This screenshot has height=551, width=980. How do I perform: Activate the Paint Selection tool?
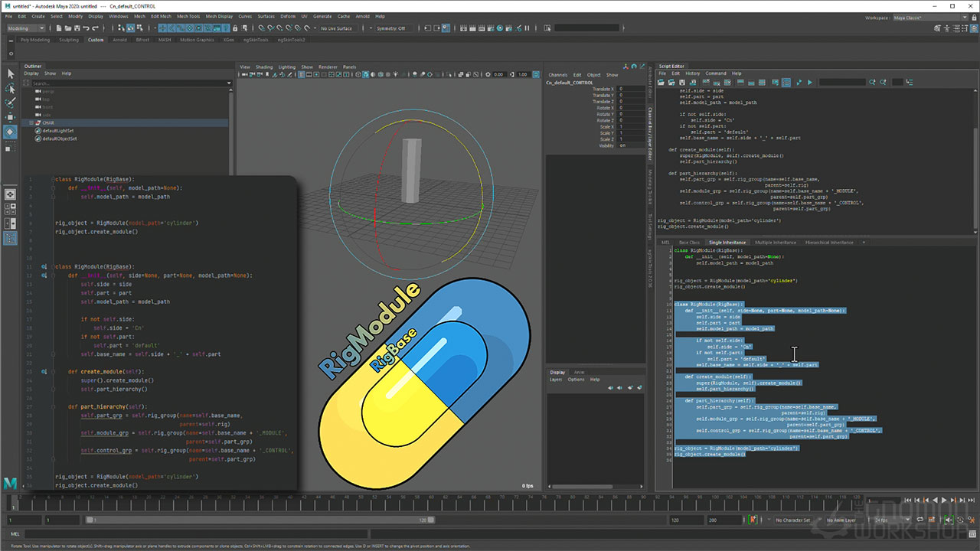tap(11, 103)
